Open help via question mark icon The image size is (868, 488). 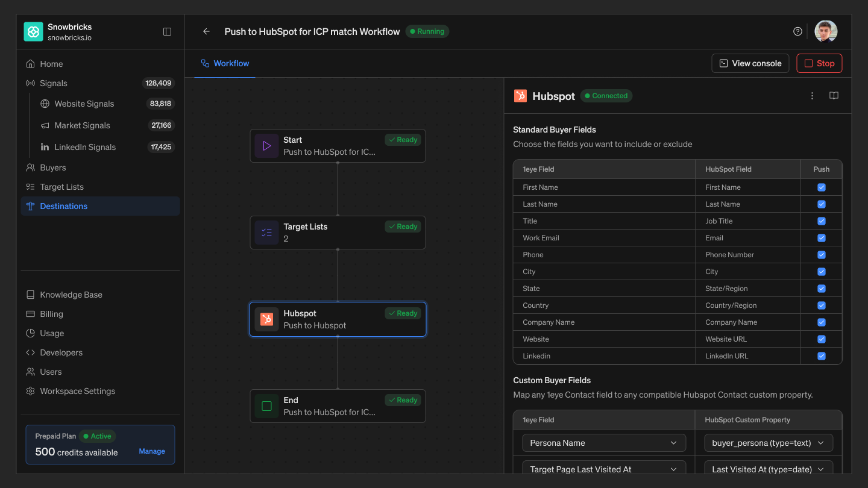pyautogui.click(x=797, y=31)
